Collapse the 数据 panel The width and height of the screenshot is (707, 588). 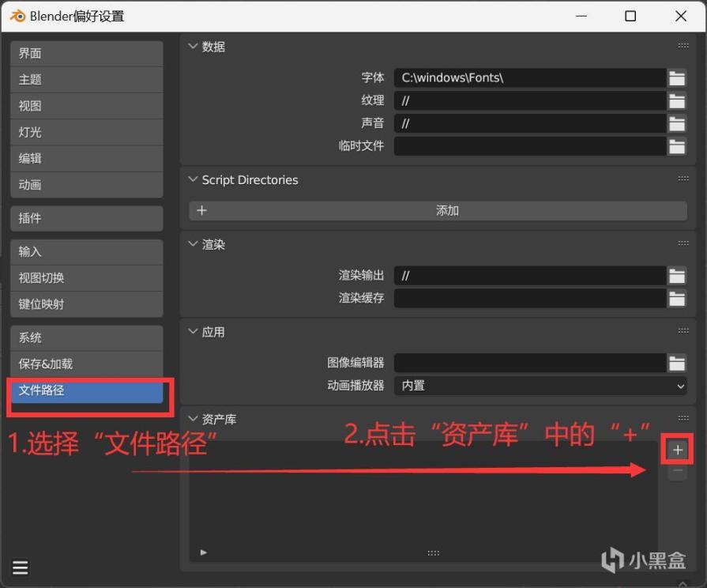[x=193, y=46]
